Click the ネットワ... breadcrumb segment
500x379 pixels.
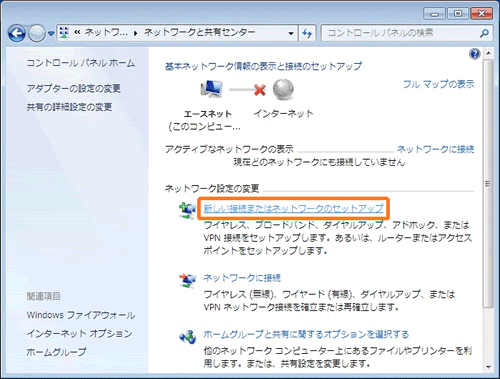(106, 32)
